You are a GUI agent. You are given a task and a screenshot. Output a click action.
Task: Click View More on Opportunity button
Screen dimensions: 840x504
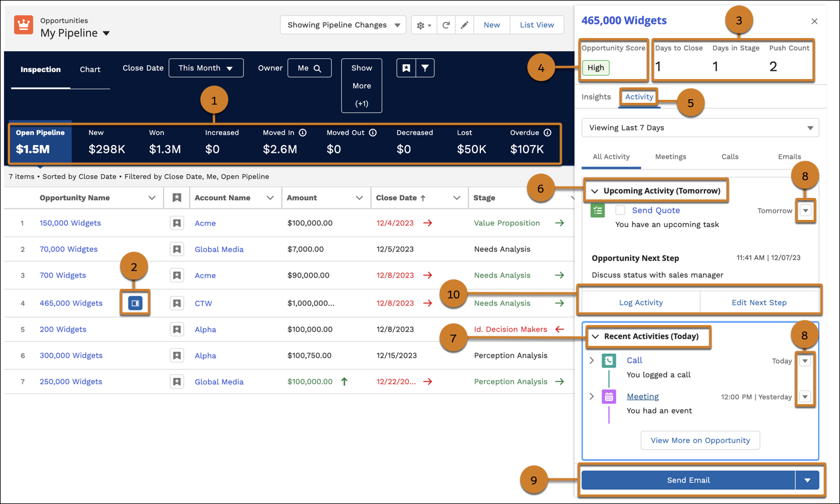click(x=700, y=440)
